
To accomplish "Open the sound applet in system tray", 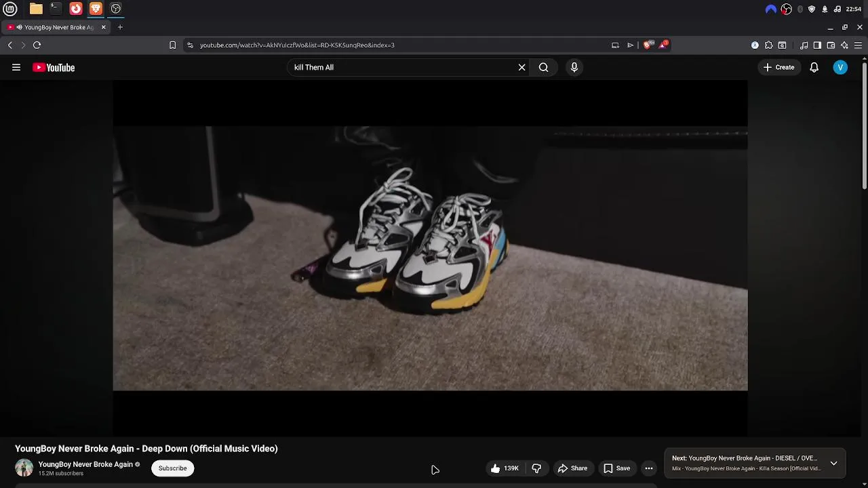I will click(837, 9).
